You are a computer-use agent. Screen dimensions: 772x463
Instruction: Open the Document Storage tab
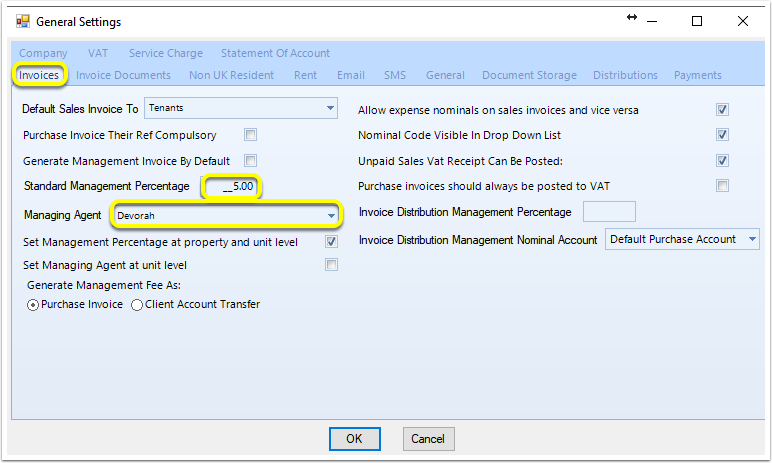point(529,75)
